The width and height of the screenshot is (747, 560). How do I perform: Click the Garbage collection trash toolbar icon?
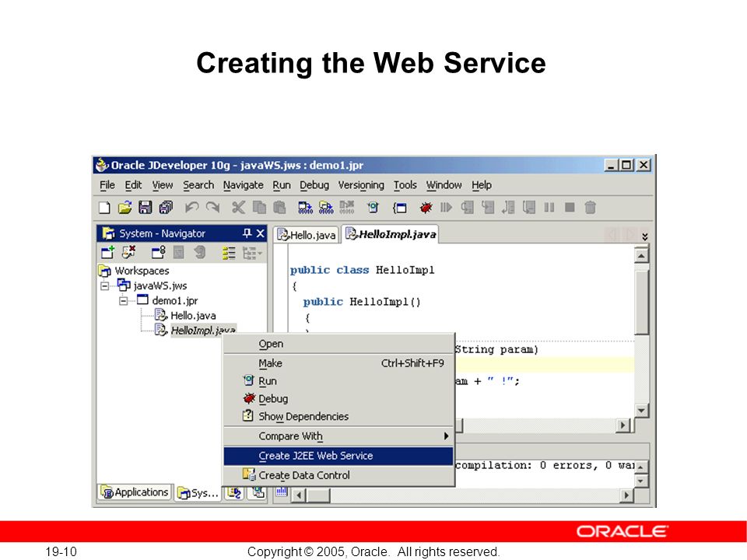[x=591, y=208]
